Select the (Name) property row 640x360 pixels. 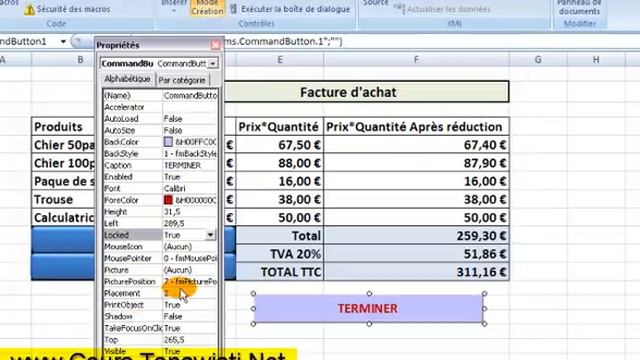tap(160, 96)
